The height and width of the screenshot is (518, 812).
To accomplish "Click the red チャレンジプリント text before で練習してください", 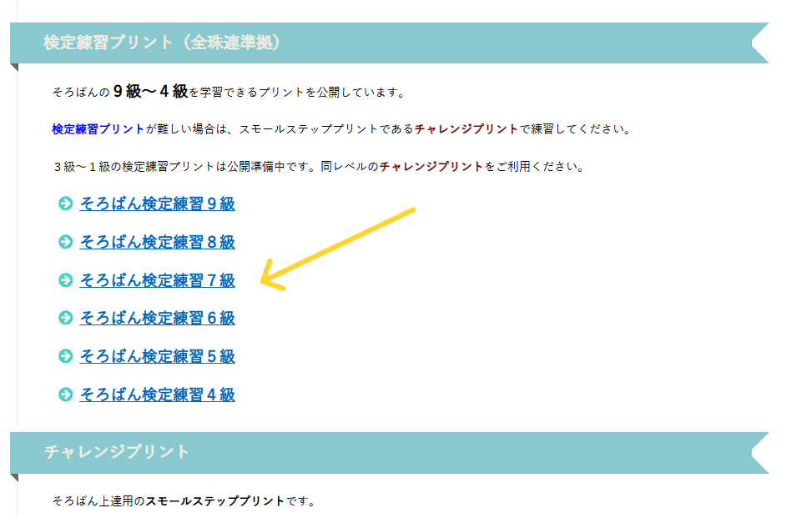I will pos(466,129).
